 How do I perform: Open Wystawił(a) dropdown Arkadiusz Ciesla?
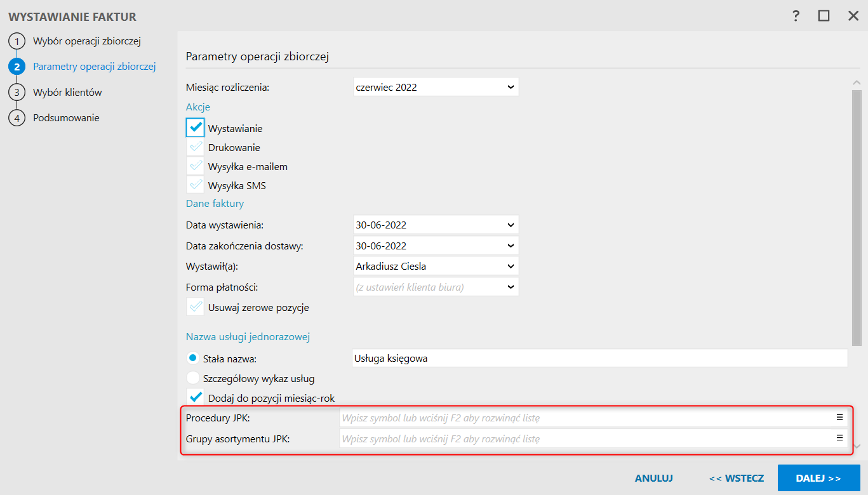(x=436, y=266)
